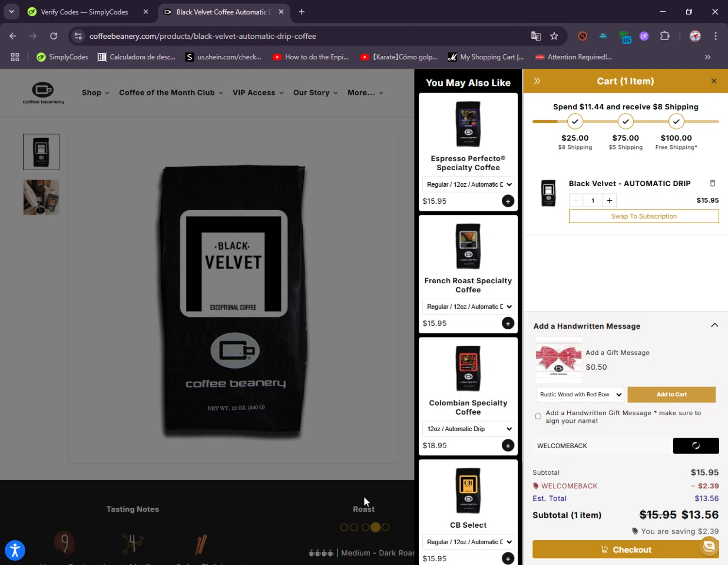
Task: Open the My Shopping Cart bookmark
Action: point(486,57)
